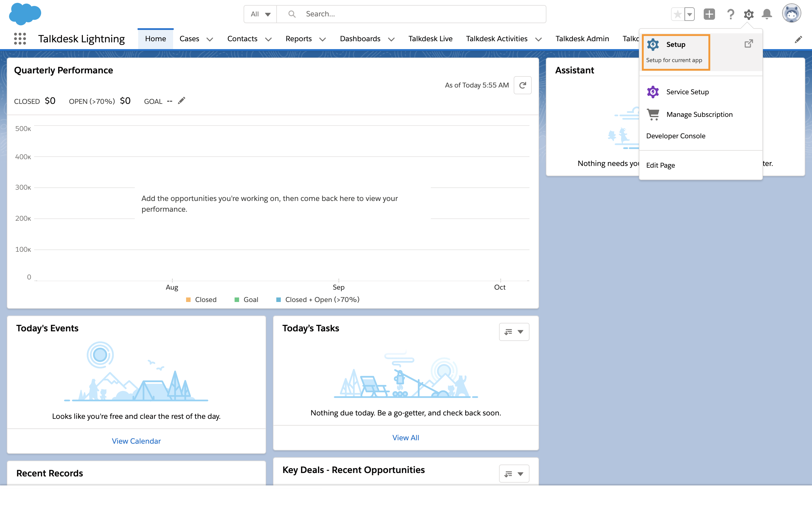This screenshot has height=508, width=812.
Task: Click the blue Closed + Open legend swatch
Action: pyautogui.click(x=279, y=300)
